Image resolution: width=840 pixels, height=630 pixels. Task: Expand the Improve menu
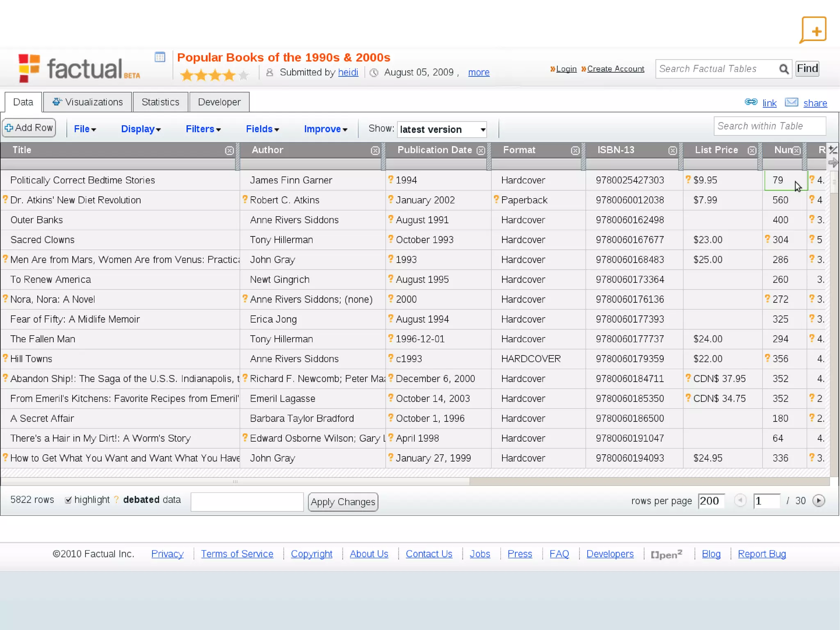(x=325, y=129)
